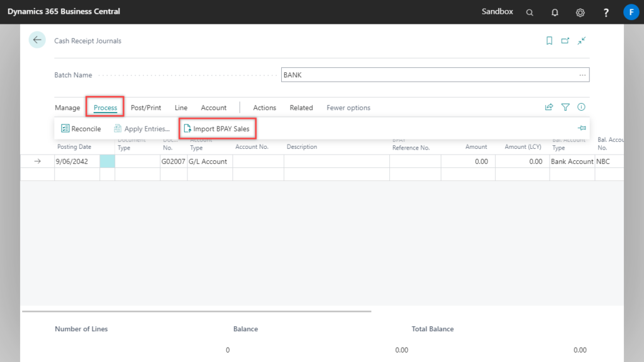644x362 pixels.
Task: Open the page in a new window
Action: click(565, 40)
